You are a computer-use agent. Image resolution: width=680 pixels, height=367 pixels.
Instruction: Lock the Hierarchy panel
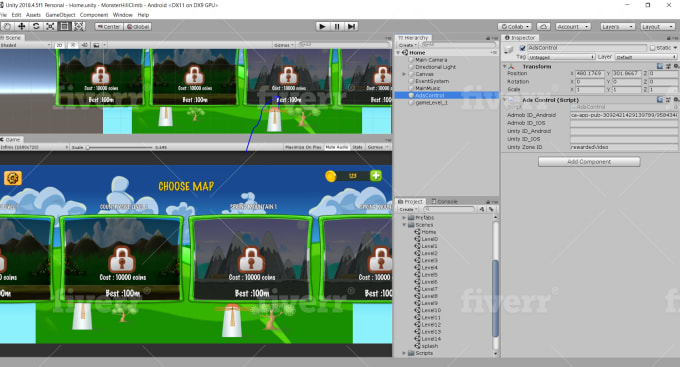pos(488,38)
